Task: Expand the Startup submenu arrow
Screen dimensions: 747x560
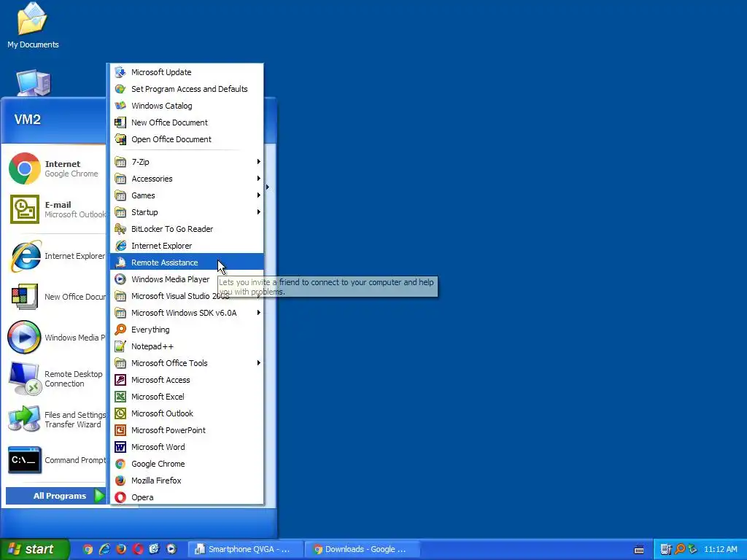Action: click(259, 212)
